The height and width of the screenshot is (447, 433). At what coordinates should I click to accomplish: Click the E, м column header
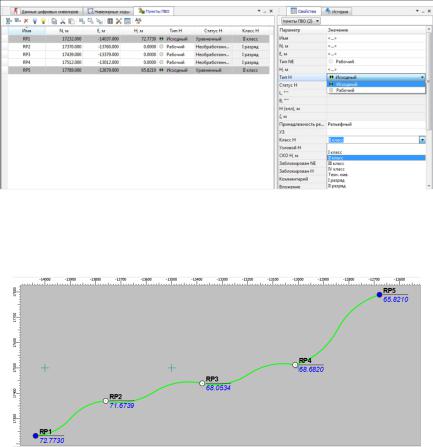point(101,31)
